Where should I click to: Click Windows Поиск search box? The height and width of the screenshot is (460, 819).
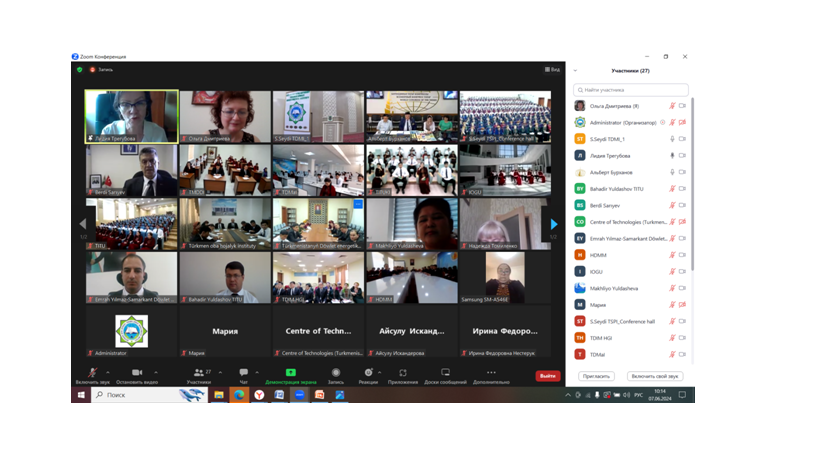click(x=150, y=395)
